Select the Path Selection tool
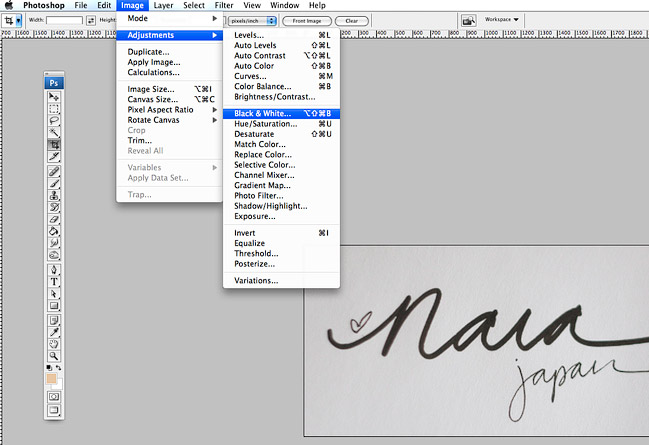 click(x=54, y=294)
